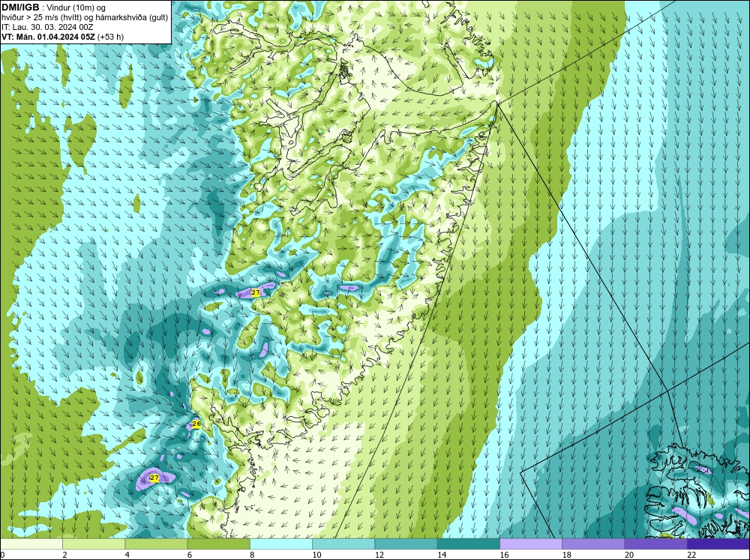
Task: Pick the 14–16 m/s dark teal legend swatch
Action: (468, 544)
